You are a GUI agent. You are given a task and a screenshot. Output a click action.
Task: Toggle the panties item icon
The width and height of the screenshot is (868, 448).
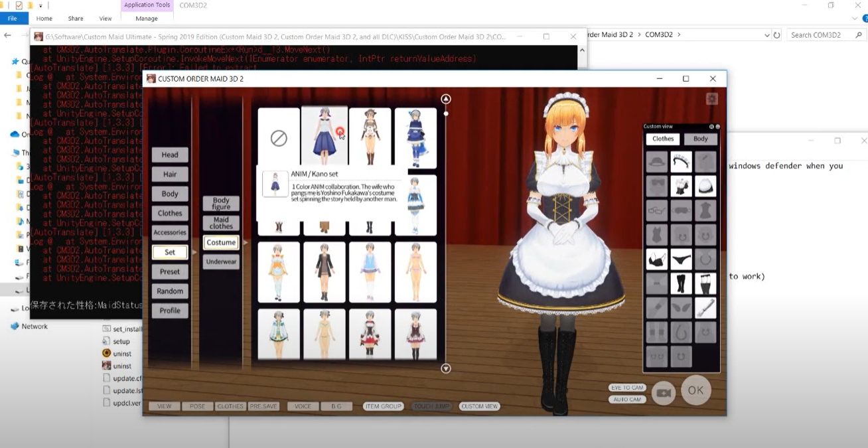(682, 260)
